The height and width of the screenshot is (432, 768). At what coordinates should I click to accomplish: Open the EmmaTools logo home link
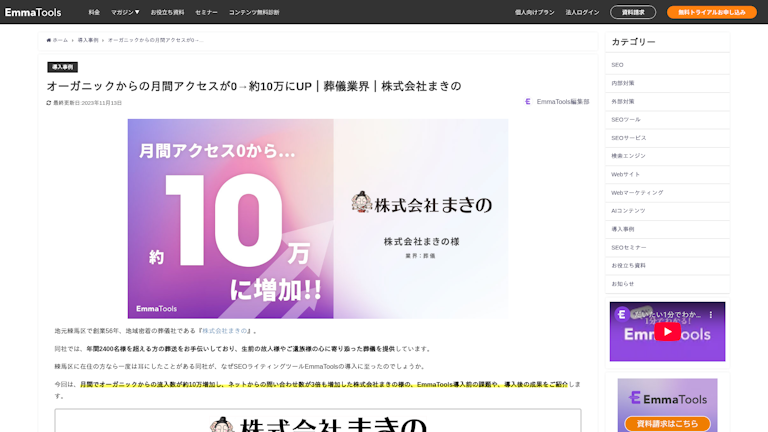coord(33,12)
